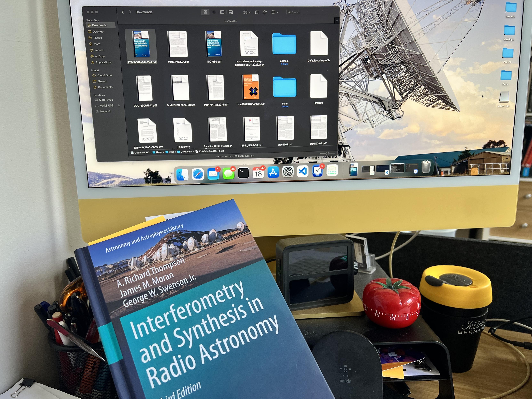Go back with the left chevron
Screen dimensions: 532x399
[x=123, y=12]
